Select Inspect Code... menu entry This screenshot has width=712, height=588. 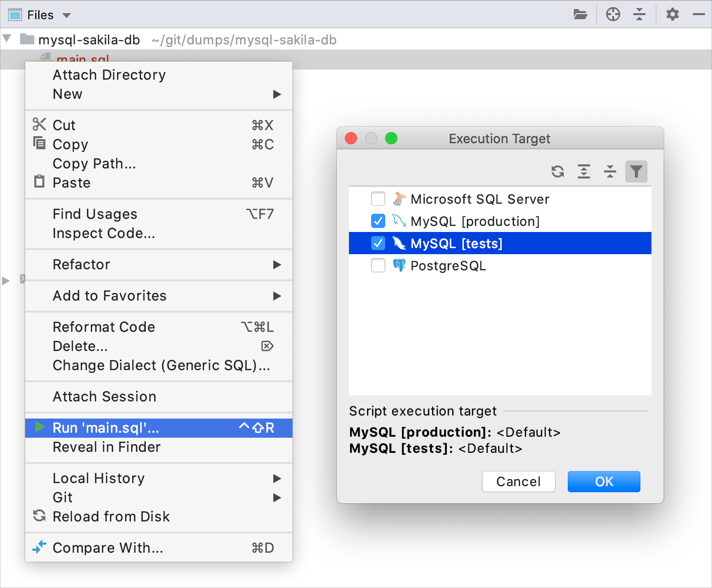coord(159,233)
